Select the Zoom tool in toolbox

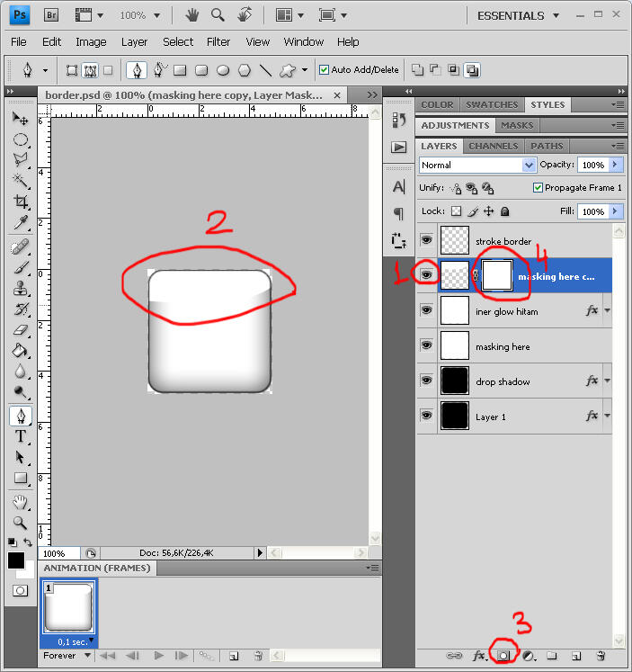(x=20, y=522)
